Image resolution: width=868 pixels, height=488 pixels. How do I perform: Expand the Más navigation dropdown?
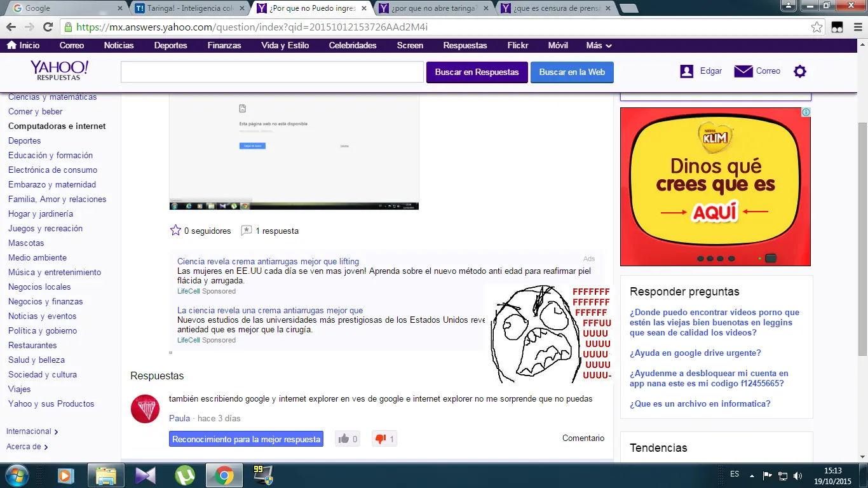tap(597, 45)
